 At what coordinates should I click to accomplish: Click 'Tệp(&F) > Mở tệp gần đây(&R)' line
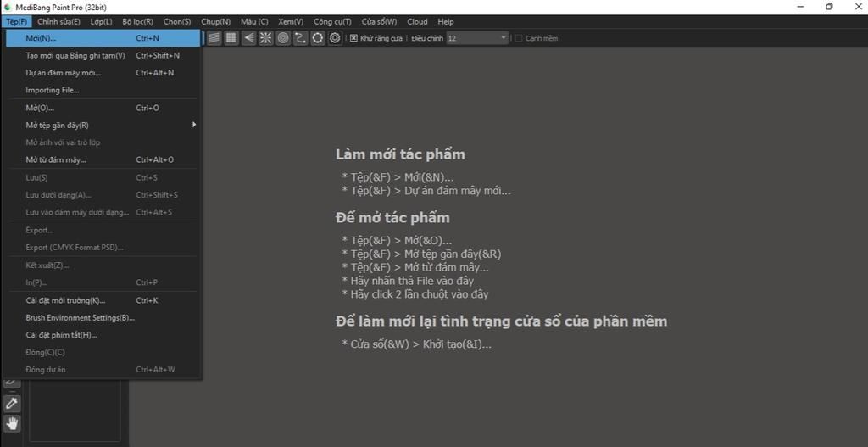[422, 254]
